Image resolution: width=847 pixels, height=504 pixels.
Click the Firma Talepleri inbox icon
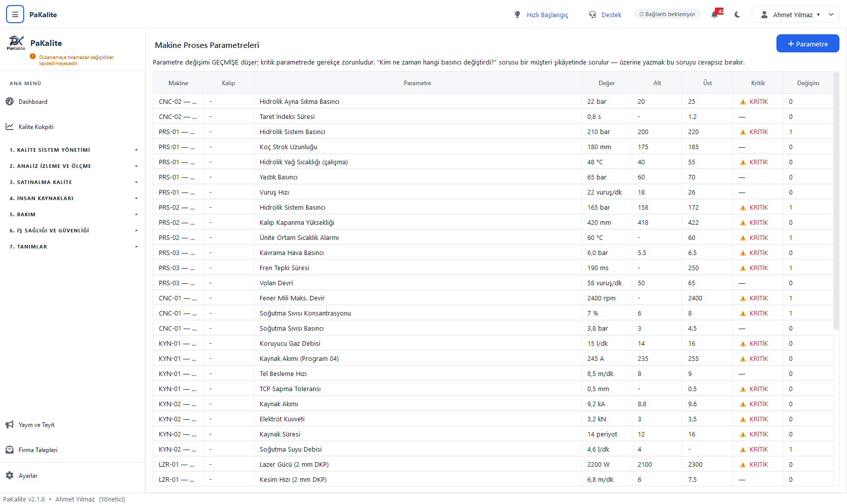point(10,450)
